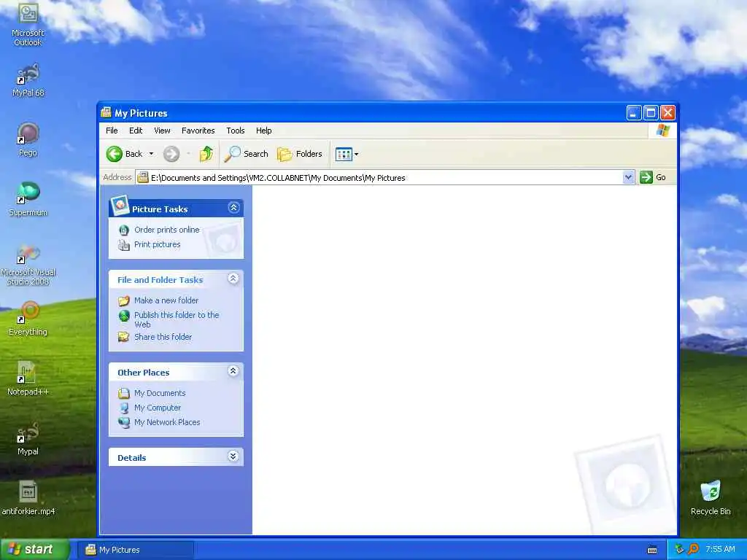Open the Back history dropdown arrow
The image size is (747, 560).
point(151,154)
